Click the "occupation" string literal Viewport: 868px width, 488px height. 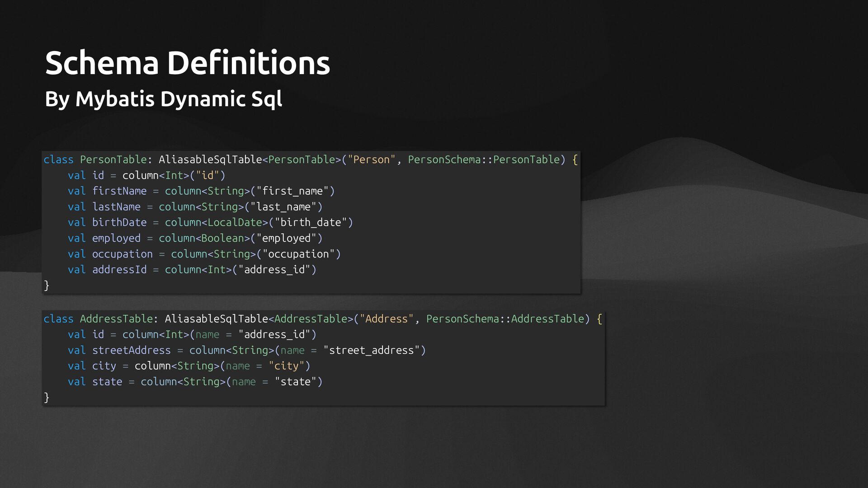pyautogui.click(x=298, y=254)
